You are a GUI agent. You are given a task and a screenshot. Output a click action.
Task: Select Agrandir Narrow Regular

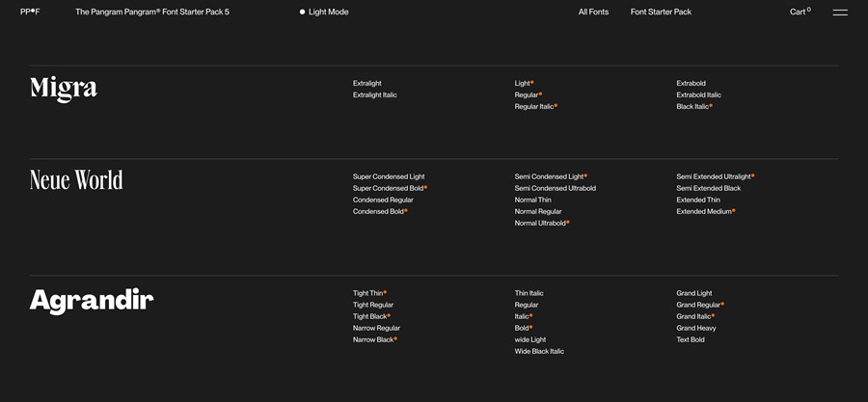point(376,329)
